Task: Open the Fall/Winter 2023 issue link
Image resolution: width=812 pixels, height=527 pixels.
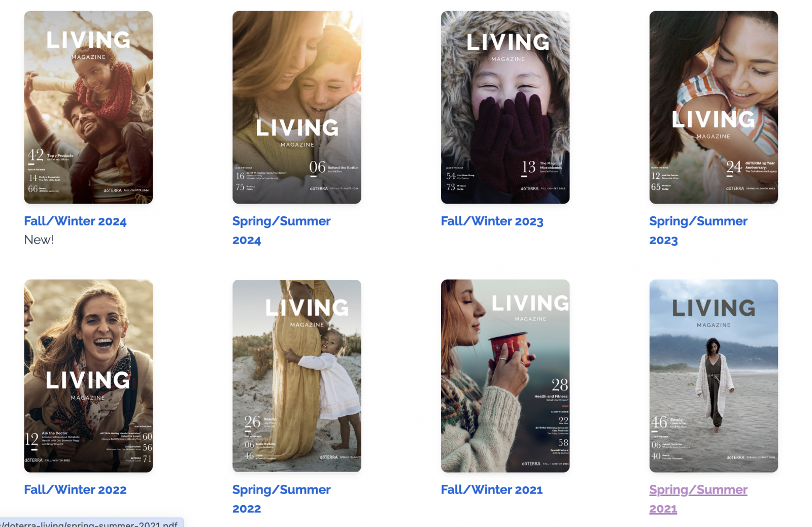Action: (492, 221)
